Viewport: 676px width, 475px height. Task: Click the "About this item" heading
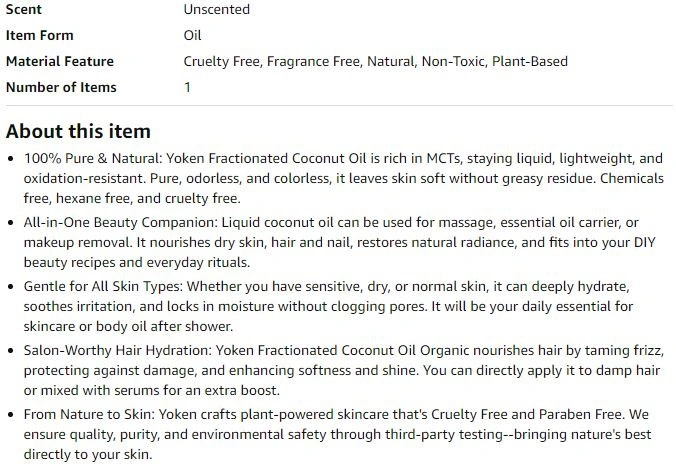tap(78, 131)
